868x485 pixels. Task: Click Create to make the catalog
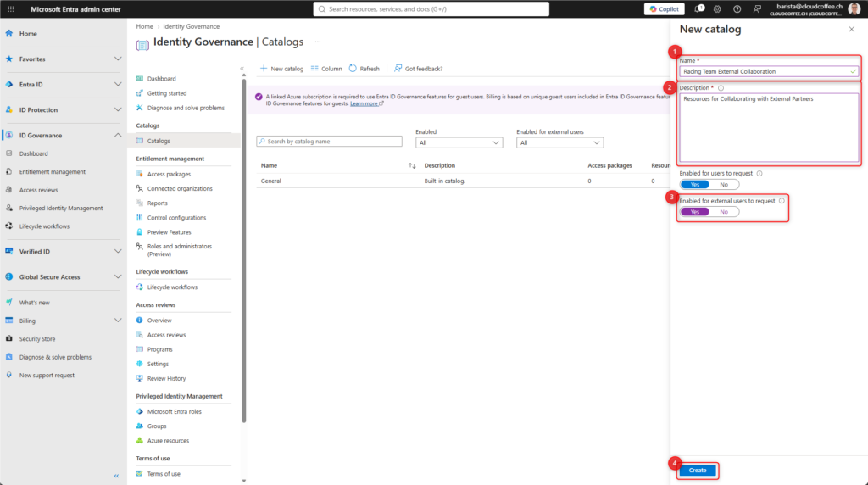pyautogui.click(x=698, y=470)
